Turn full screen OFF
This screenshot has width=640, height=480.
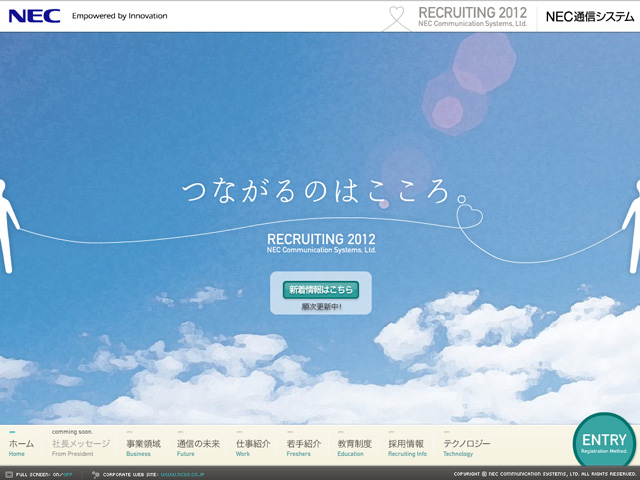click(67, 475)
